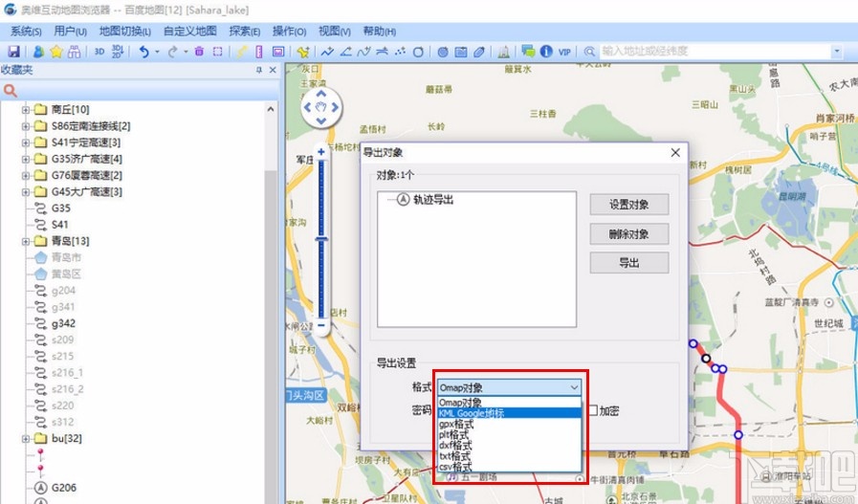Image resolution: width=858 pixels, height=504 pixels.
Task: Expand the G76厦蓉高速[2] folder
Action: coord(26,175)
